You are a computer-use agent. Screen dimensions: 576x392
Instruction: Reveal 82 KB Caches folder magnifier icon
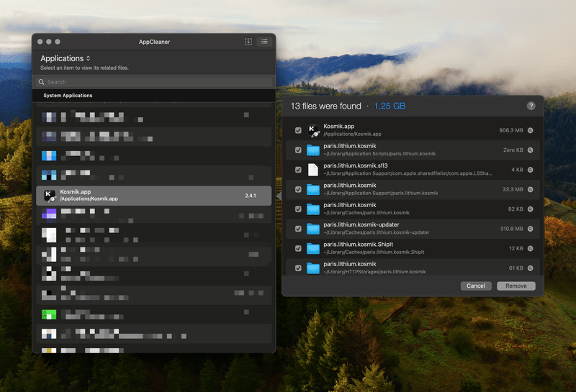(x=531, y=209)
